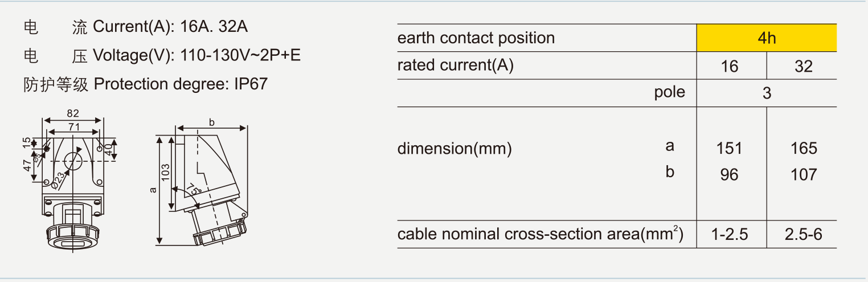868x282 pixels.
Task: Click the side view socket drawing
Action: 214,188
